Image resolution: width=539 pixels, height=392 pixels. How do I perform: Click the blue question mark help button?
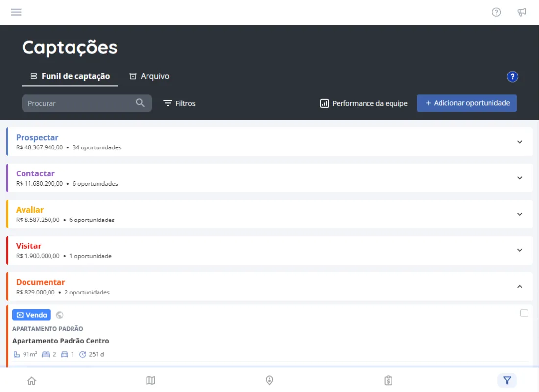coord(512,76)
